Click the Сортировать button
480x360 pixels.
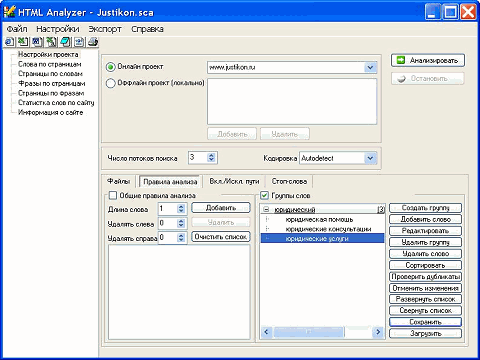(x=426, y=265)
